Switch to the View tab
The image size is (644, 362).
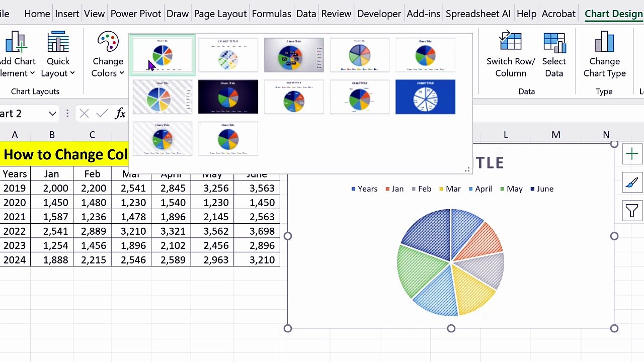[94, 14]
